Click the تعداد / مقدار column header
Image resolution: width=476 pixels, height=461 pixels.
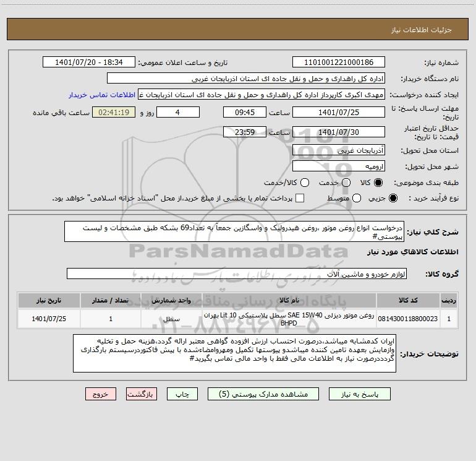pos(111,300)
